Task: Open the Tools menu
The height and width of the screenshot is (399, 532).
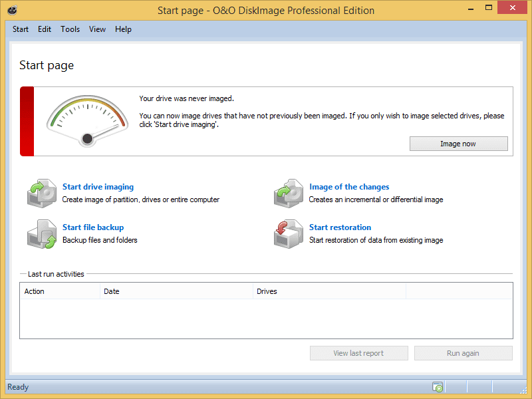Action: [70, 29]
